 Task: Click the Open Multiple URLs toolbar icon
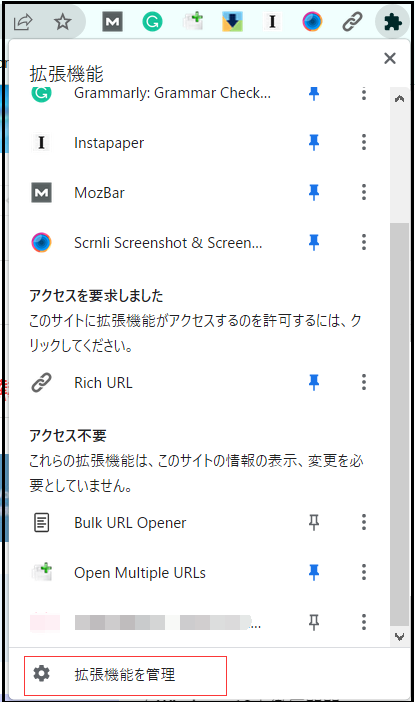[193, 21]
